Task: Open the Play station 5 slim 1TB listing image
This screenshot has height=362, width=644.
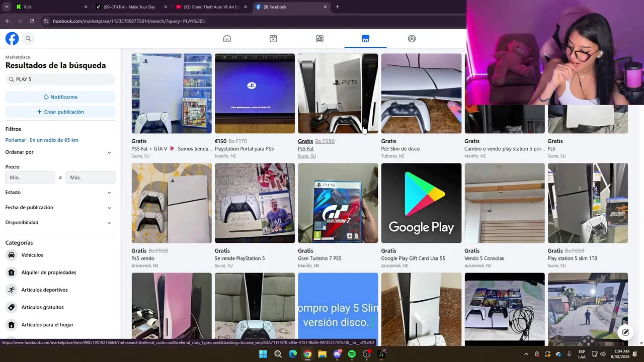Action: 588,203
